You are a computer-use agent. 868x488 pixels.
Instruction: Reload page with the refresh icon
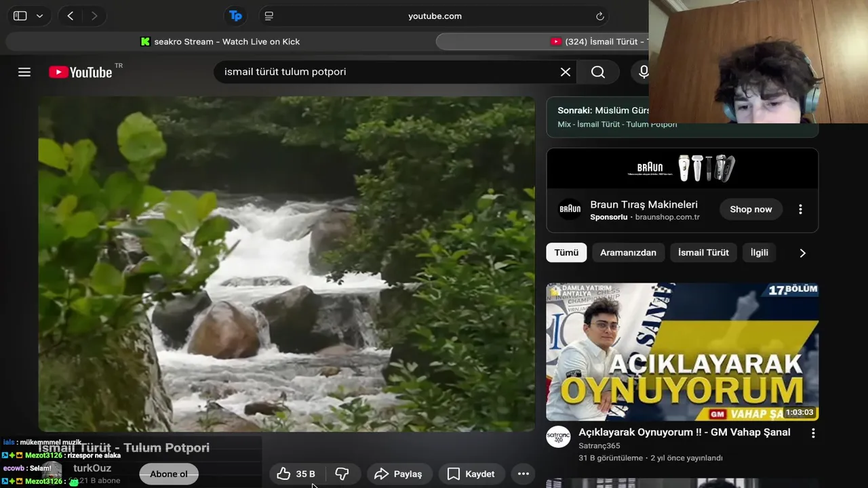click(x=599, y=16)
